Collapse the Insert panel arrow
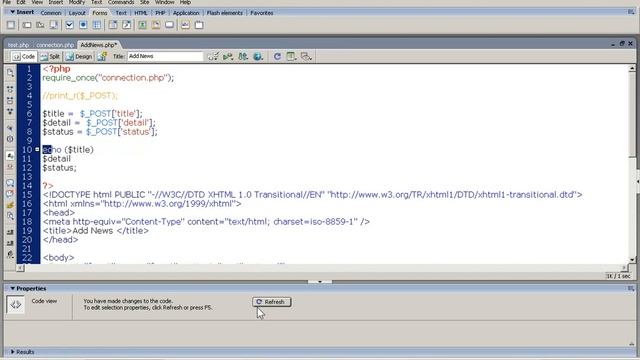640x360 pixels. pyautogui.click(x=13, y=12)
